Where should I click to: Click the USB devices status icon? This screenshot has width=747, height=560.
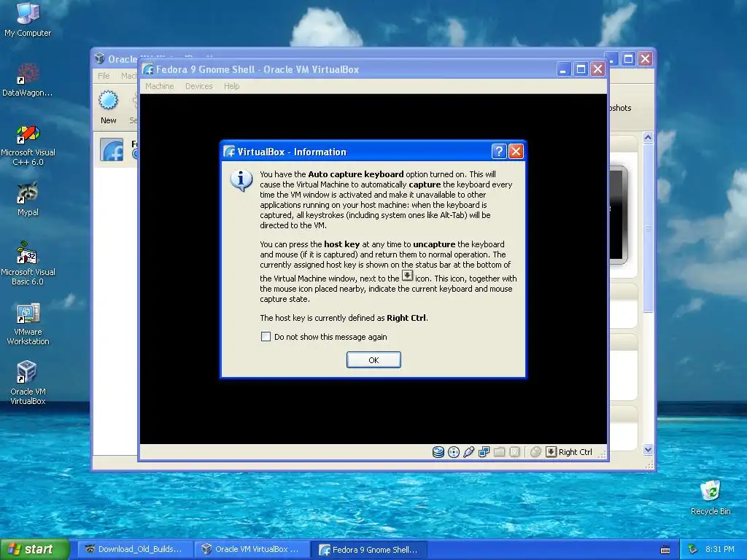coord(469,452)
